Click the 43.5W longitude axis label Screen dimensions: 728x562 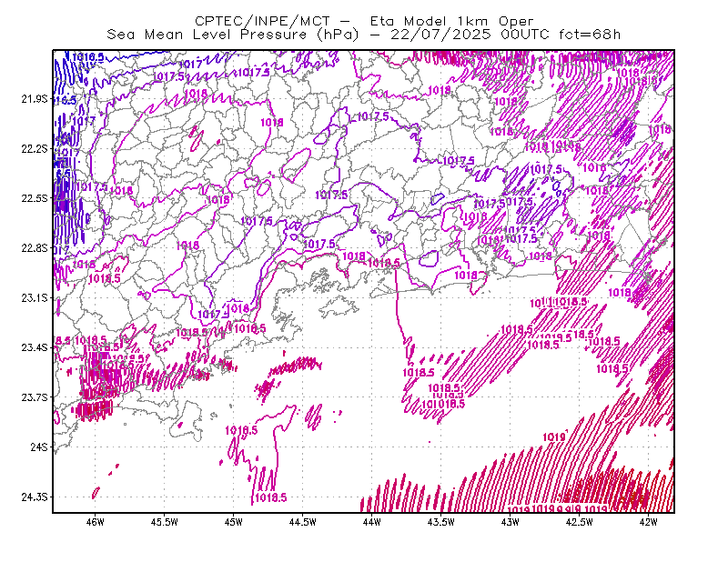point(441,522)
